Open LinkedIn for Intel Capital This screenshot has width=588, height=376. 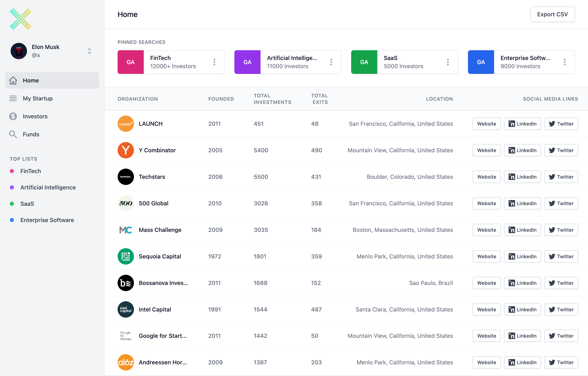522,309
